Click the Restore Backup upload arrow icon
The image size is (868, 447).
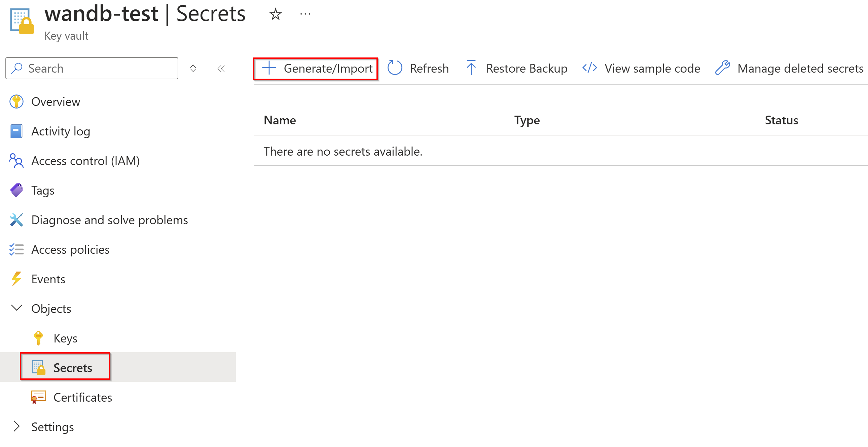(x=471, y=68)
